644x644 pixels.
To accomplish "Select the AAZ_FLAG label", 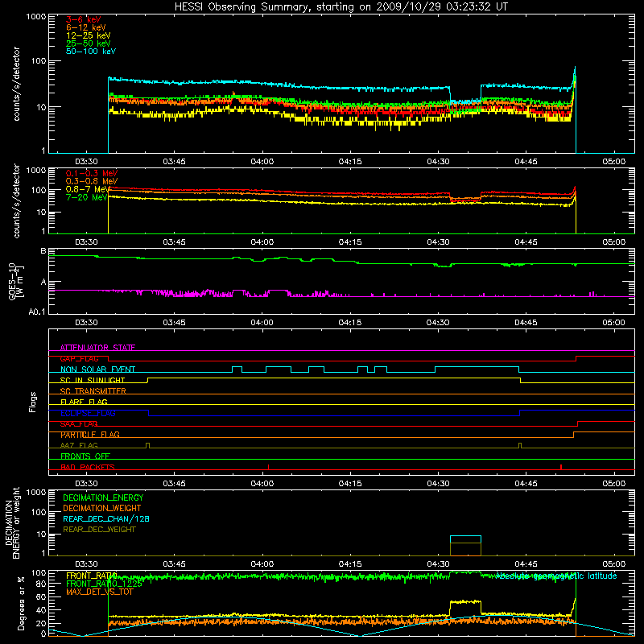I will (x=79, y=445).
